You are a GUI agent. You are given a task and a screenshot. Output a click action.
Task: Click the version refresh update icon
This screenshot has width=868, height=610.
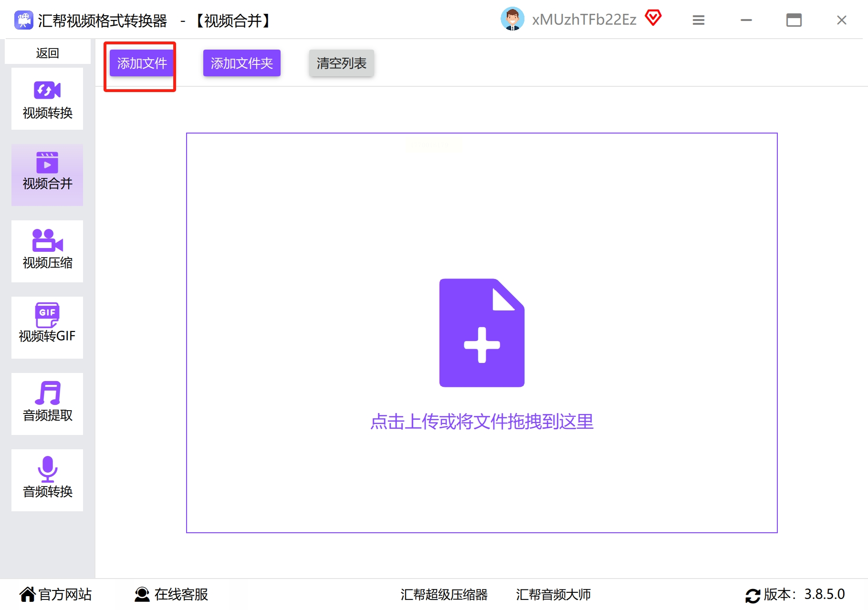click(753, 595)
